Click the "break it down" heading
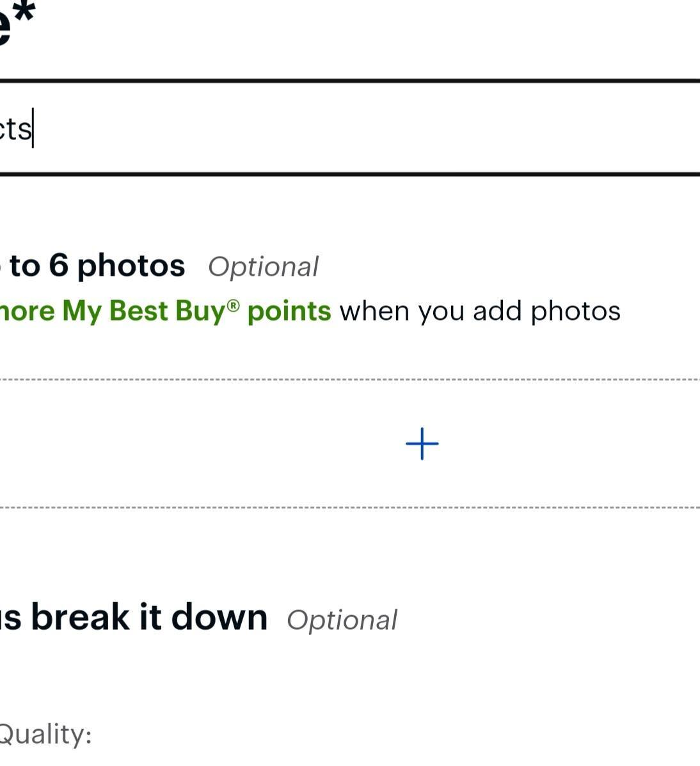This screenshot has height=766, width=700. [148, 618]
